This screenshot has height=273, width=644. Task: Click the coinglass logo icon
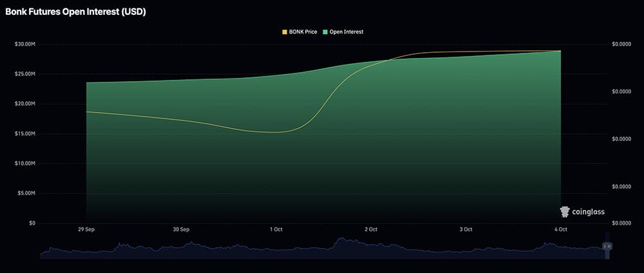pyautogui.click(x=565, y=211)
